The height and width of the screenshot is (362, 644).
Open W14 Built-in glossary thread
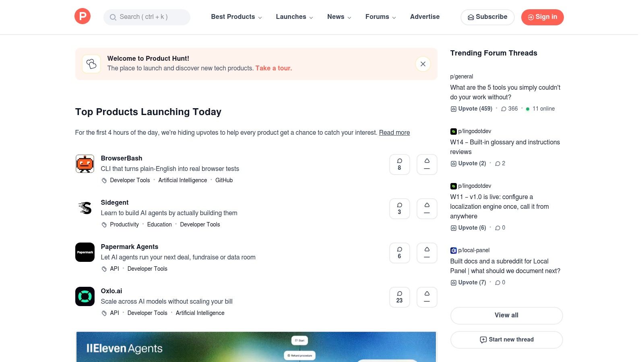(x=505, y=147)
